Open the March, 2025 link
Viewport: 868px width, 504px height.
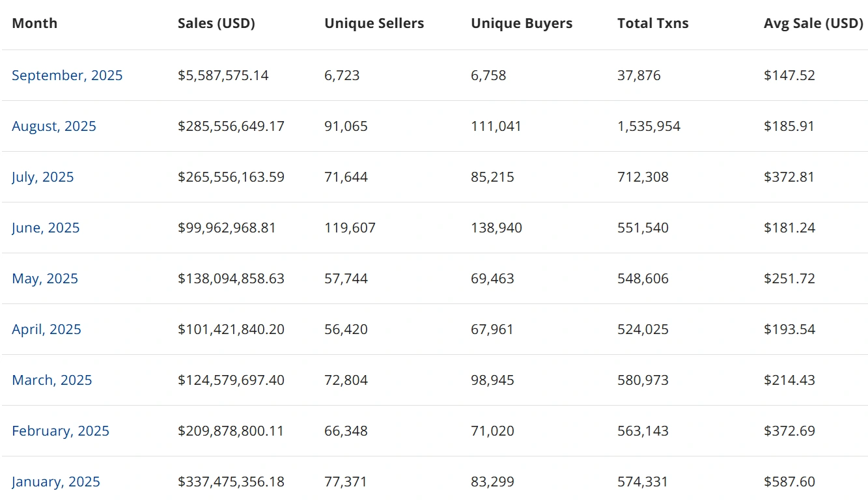point(52,380)
